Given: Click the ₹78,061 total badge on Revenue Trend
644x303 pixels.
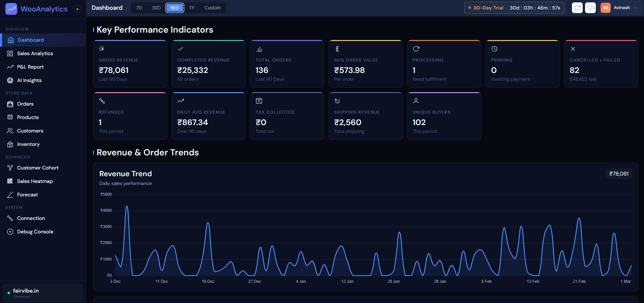Looking at the screenshot, I should coord(619,174).
